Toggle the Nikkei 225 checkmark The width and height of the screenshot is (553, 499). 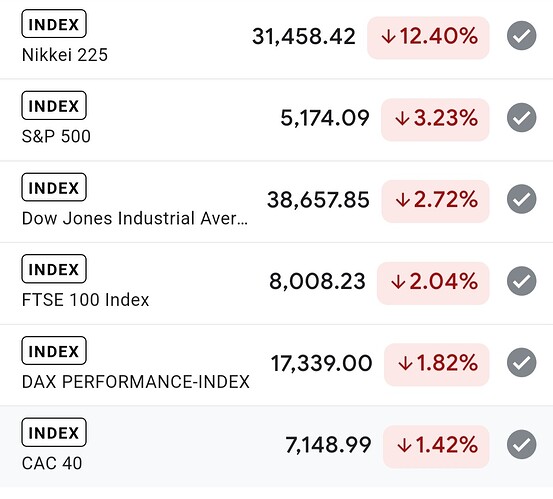pyautogui.click(x=522, y=36)
